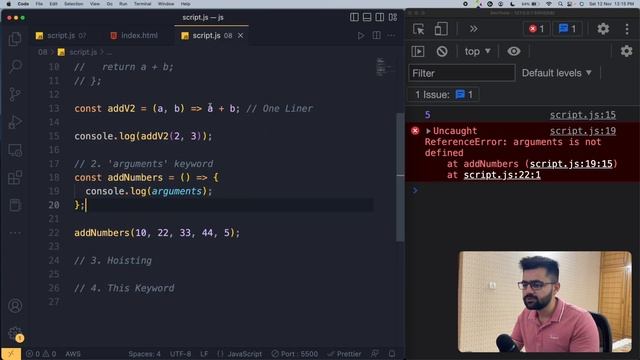Run the code with the play button
Image resolution: width=640 pixels, height=360 pixels.
coord(361,36)
